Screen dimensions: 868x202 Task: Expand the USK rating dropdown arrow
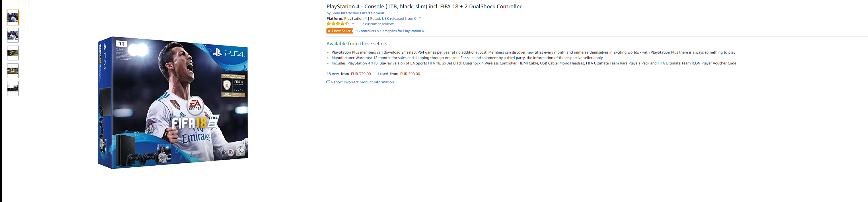pos(420,19)
